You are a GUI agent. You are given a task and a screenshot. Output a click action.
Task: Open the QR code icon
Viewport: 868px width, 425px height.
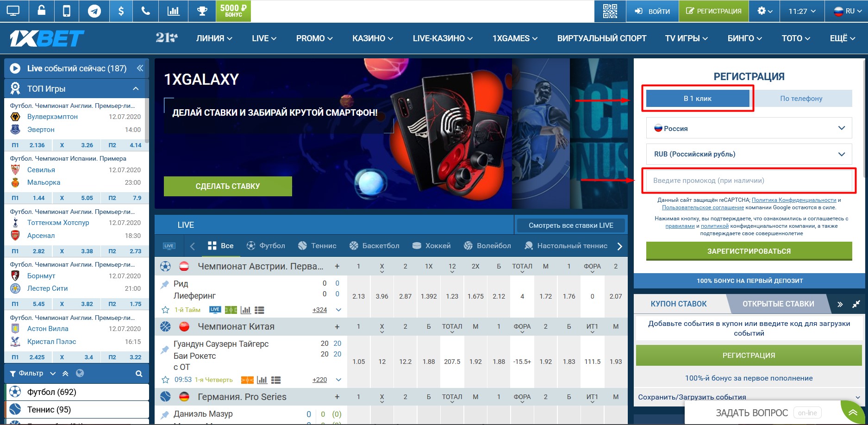610,11
